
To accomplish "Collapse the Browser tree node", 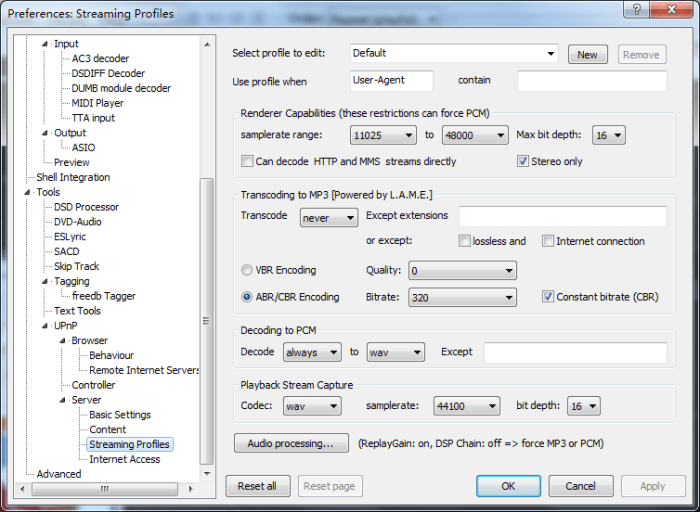I will pos(62,341).
